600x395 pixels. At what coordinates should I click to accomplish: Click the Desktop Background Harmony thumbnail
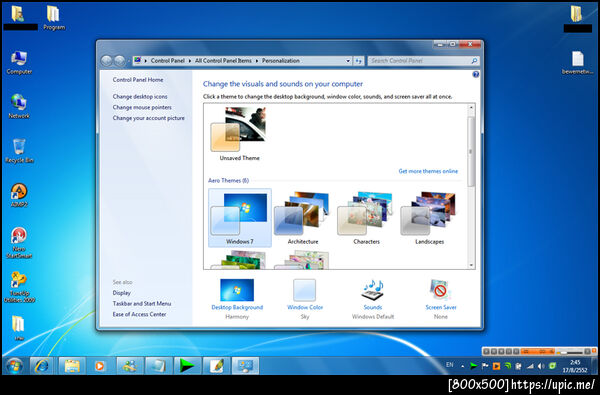237,290
